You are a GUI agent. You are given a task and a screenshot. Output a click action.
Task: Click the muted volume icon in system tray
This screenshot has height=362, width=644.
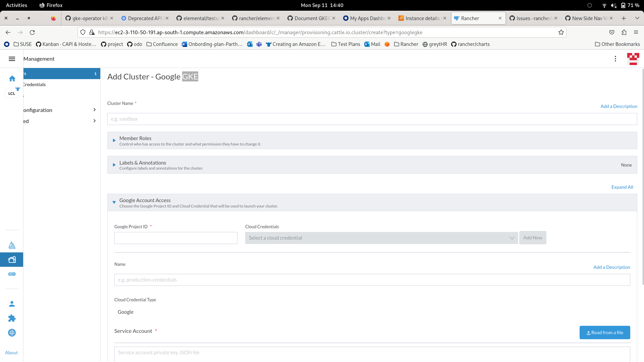(x=613, y=5)
